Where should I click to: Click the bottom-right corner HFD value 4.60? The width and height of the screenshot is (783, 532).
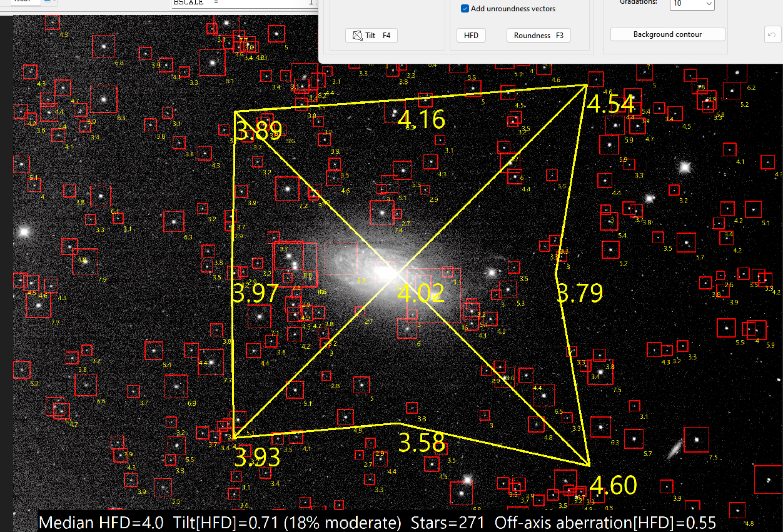[614, 485]
